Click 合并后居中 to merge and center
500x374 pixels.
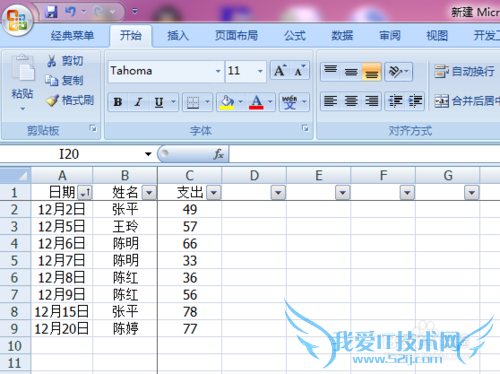[467, 101]
